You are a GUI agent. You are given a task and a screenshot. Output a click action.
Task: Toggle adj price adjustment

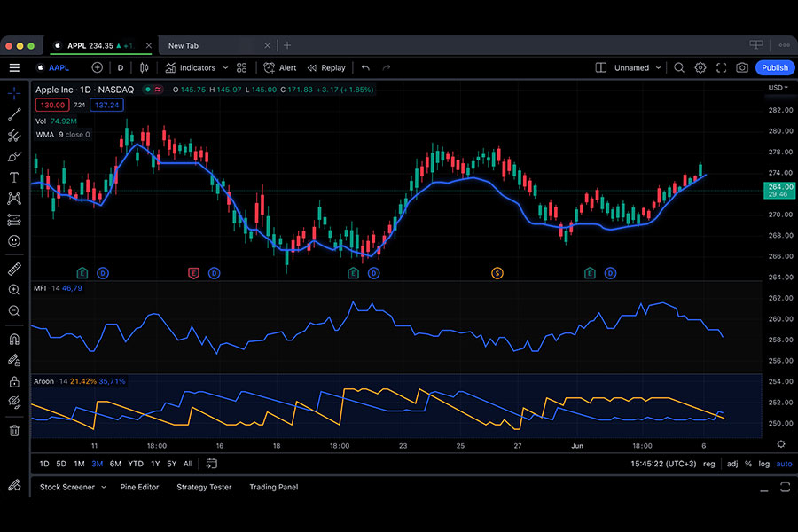point(731,464)
